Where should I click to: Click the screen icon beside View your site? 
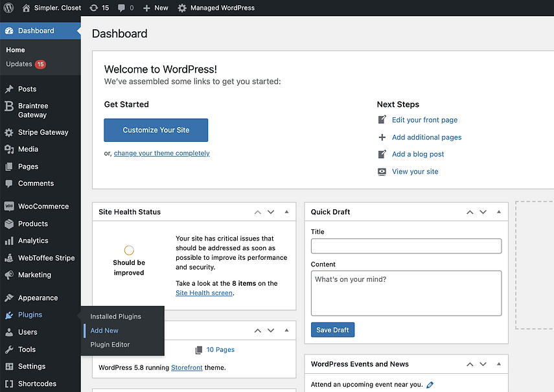point(382,172)
